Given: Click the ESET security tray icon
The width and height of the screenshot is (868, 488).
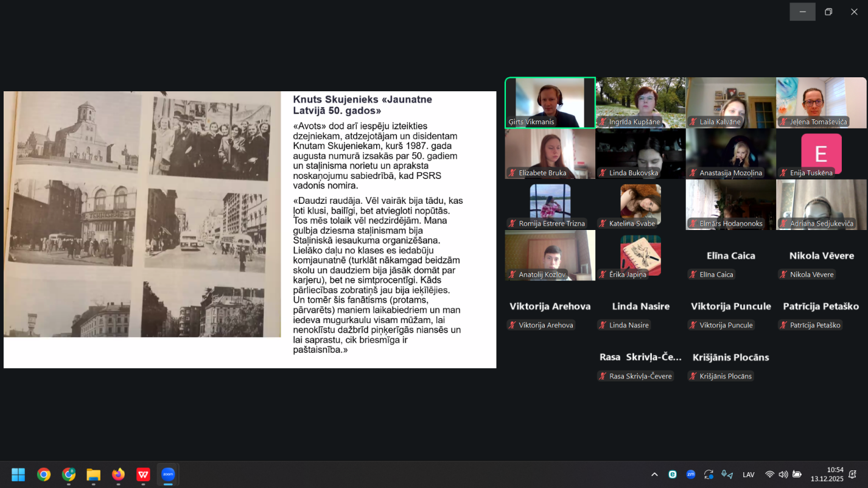Looking at the screenshot, I should (x=673, y=475).
